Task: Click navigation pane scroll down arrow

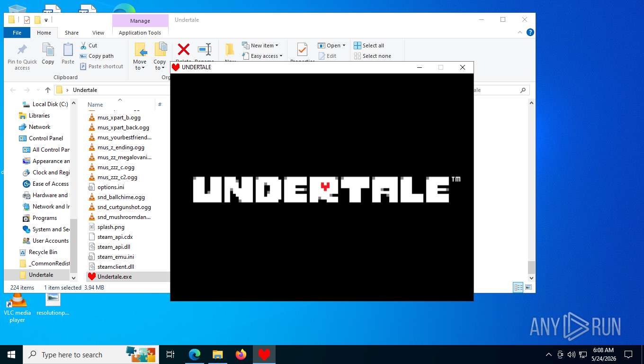Action: click(73, 278)
